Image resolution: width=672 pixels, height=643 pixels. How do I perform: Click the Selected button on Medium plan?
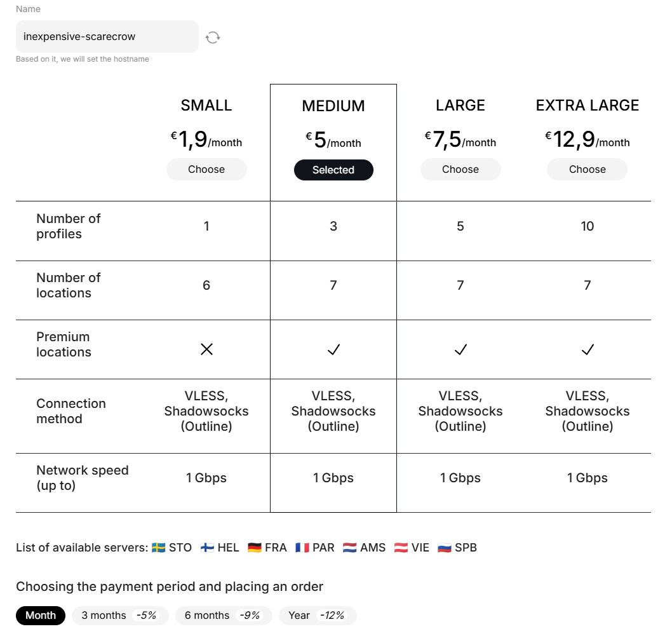333,170
